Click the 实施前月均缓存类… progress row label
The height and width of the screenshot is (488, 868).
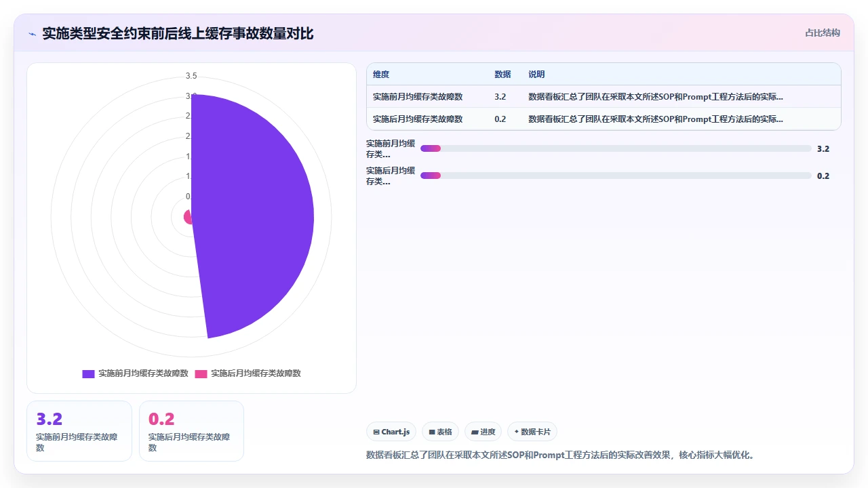[x=391, y=148]
